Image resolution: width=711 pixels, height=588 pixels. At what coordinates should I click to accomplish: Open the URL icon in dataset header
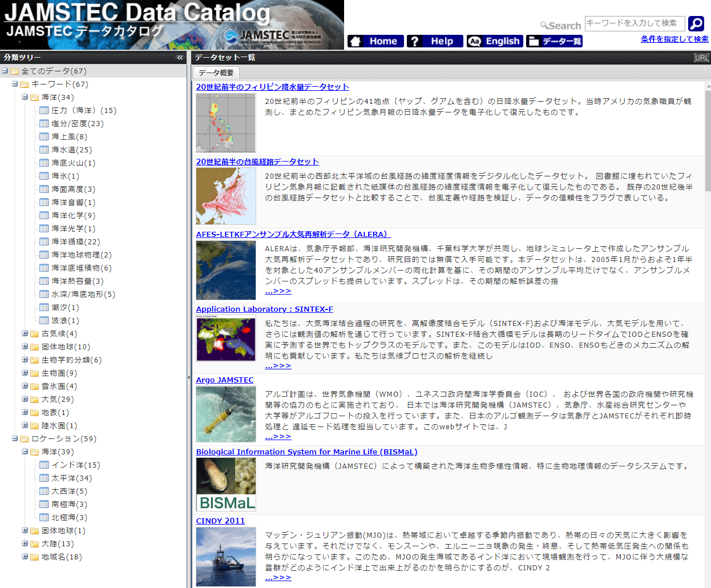coord(701,58)
